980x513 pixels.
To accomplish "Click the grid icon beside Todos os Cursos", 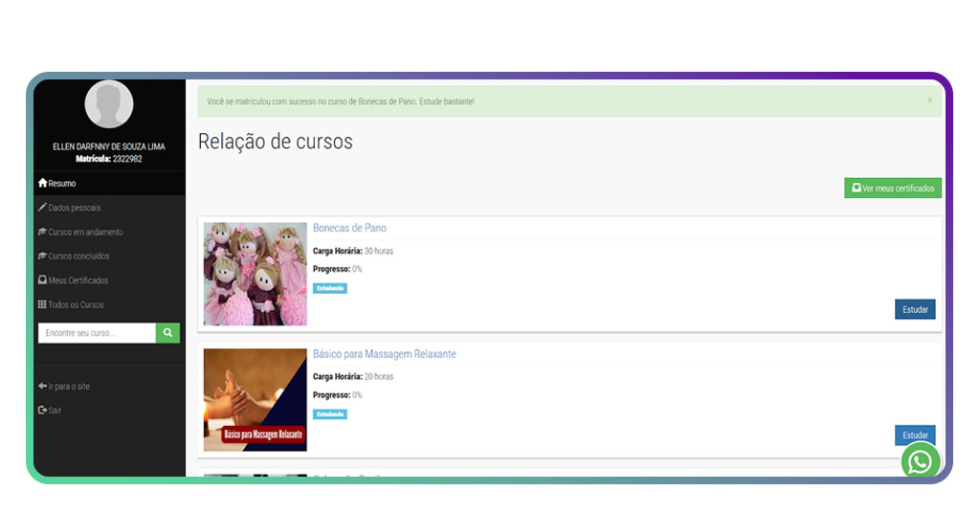I will pyautogui.click(x=42, y=304).
